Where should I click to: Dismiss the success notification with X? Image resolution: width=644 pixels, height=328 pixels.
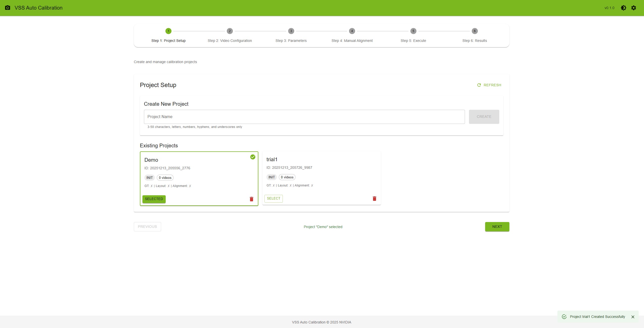click(x=633, y=317)
